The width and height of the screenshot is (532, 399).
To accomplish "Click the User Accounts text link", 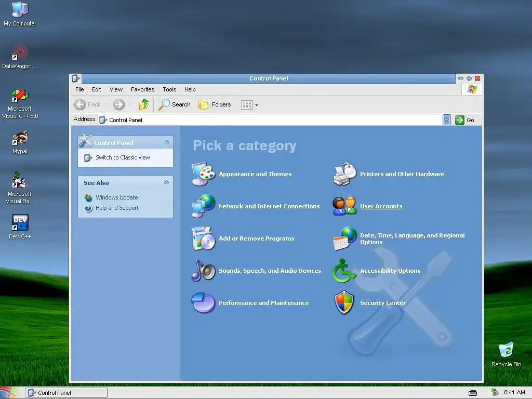I will pyautogui.click(x=381, y=206).
